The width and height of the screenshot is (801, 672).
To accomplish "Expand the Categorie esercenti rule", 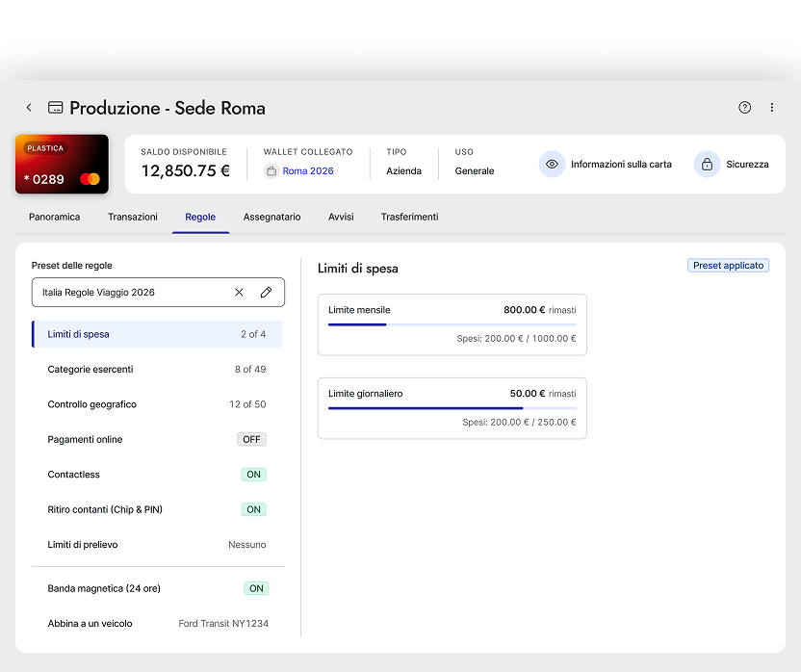I will point(157,370).
